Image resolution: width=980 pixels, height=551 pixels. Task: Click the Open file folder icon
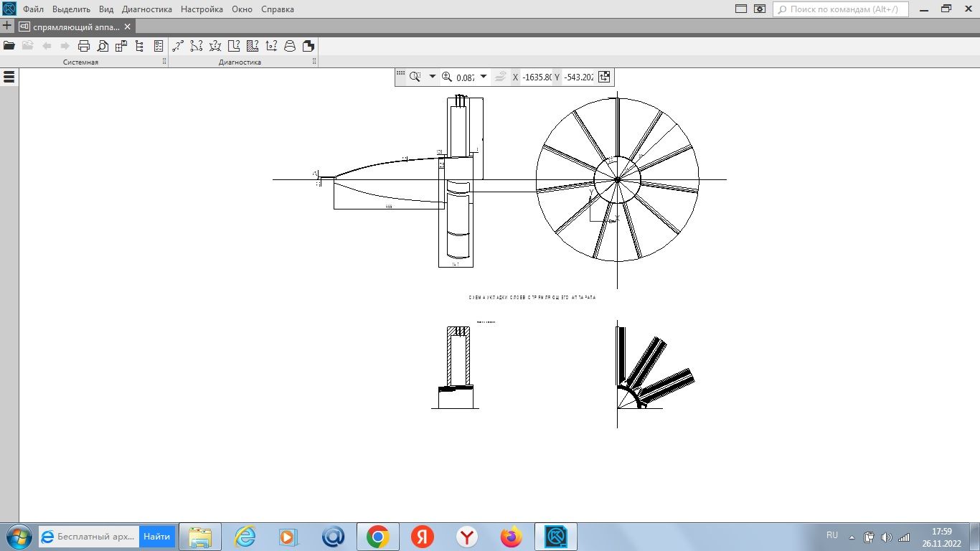9,46
